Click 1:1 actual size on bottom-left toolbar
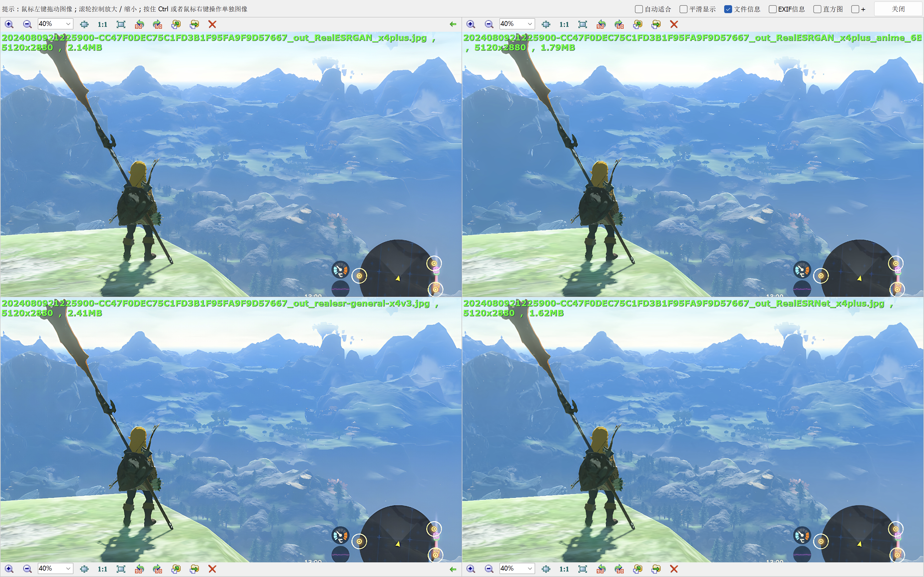Viewport: 924px width, 577px height. tap(102, 569)
